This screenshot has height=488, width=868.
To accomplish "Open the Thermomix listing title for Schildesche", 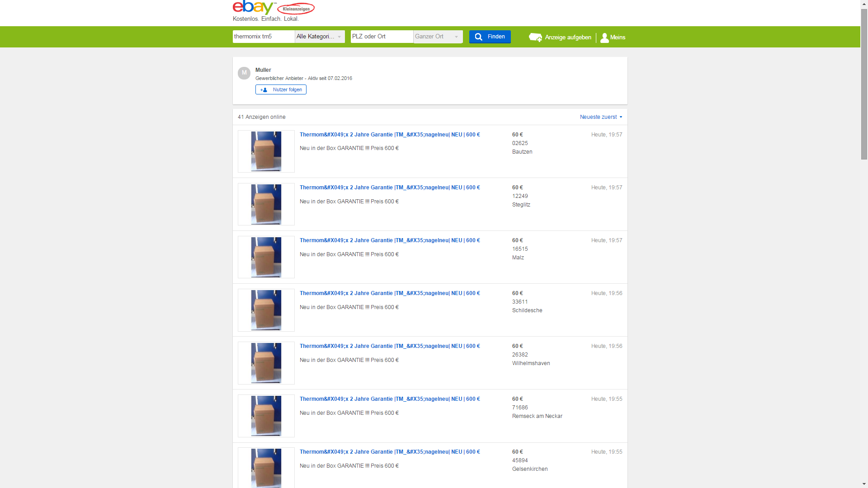I will coord(390,293).
